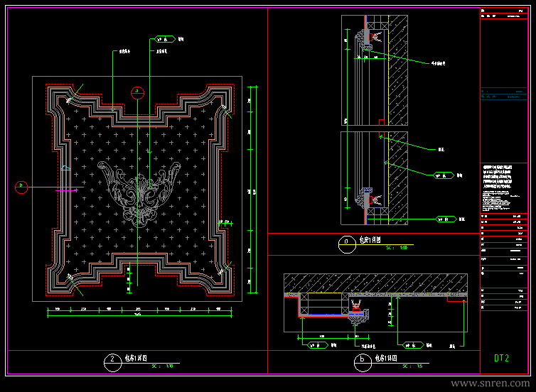Select the right leader label above the plan
The image size is (536, 392).
[161, 52]
